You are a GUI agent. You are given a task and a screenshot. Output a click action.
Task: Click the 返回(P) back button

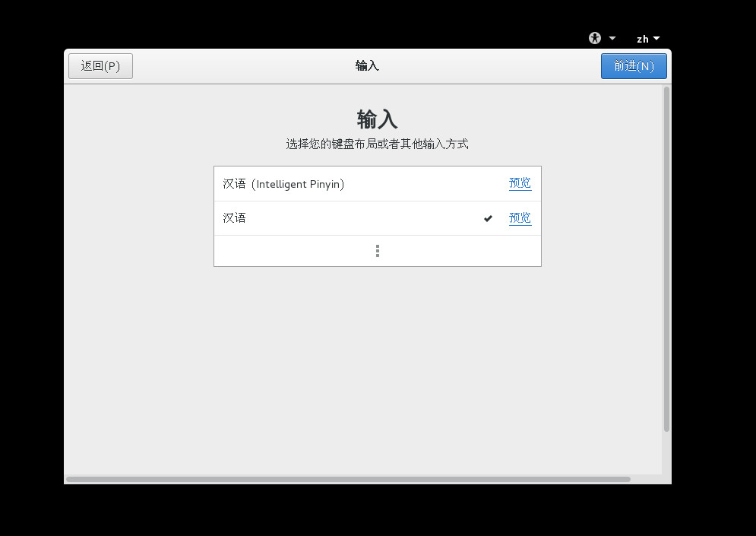100,66
